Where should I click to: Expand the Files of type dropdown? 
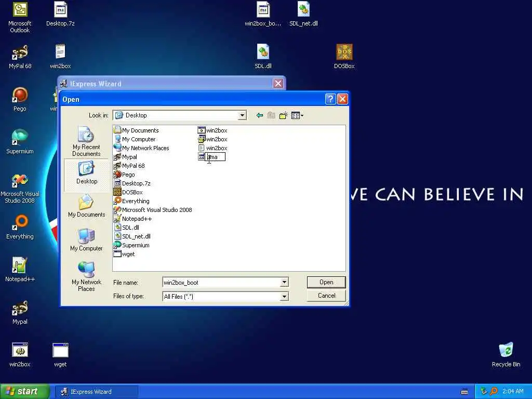click(284, 297)
